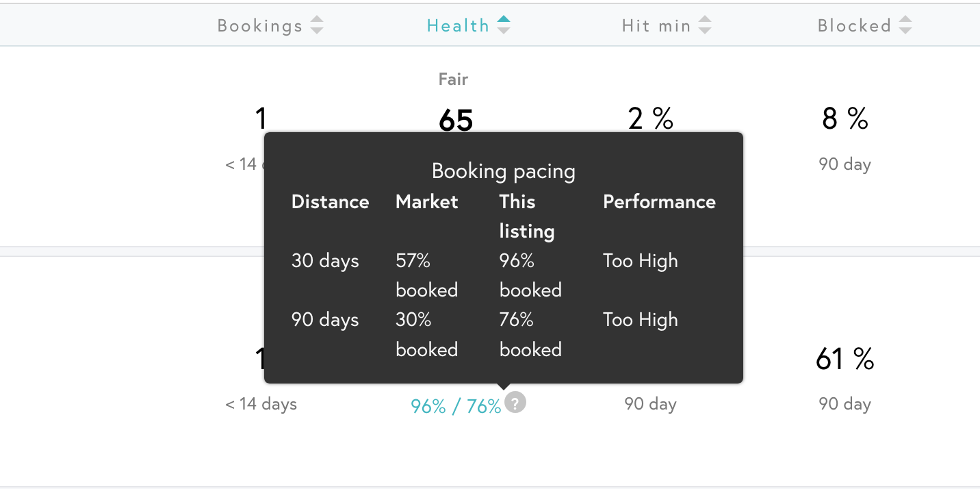Select the 8 % blocked value

tap(845, 118)
